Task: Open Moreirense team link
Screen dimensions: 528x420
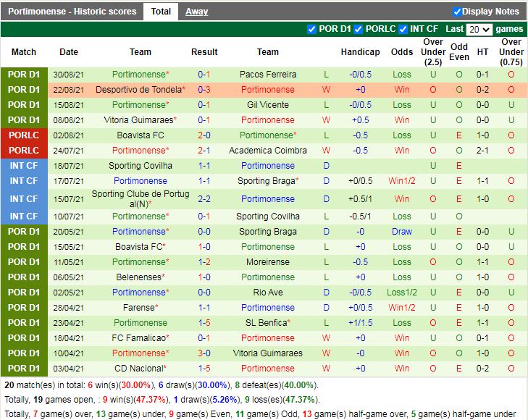Action: point(268,262)
